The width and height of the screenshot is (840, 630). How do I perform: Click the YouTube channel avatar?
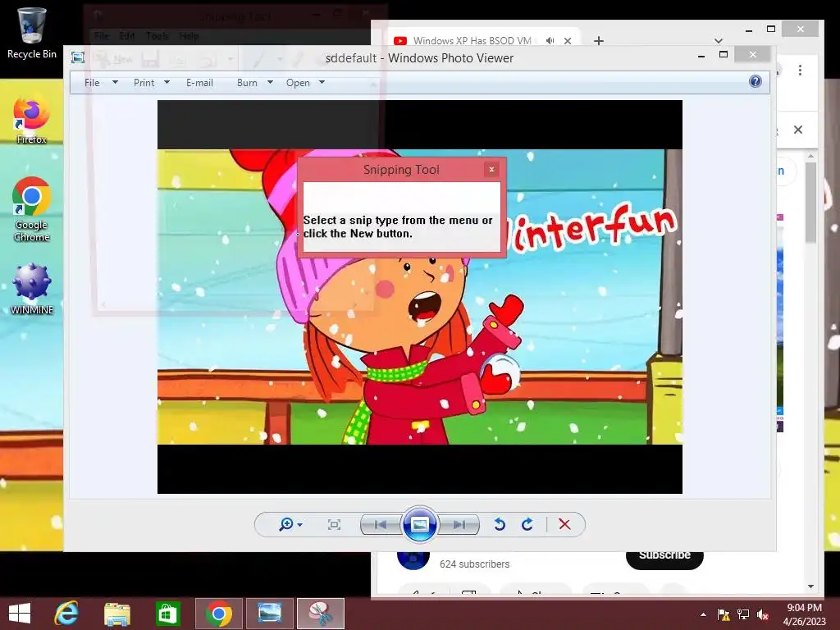click(x=413, y=559)
